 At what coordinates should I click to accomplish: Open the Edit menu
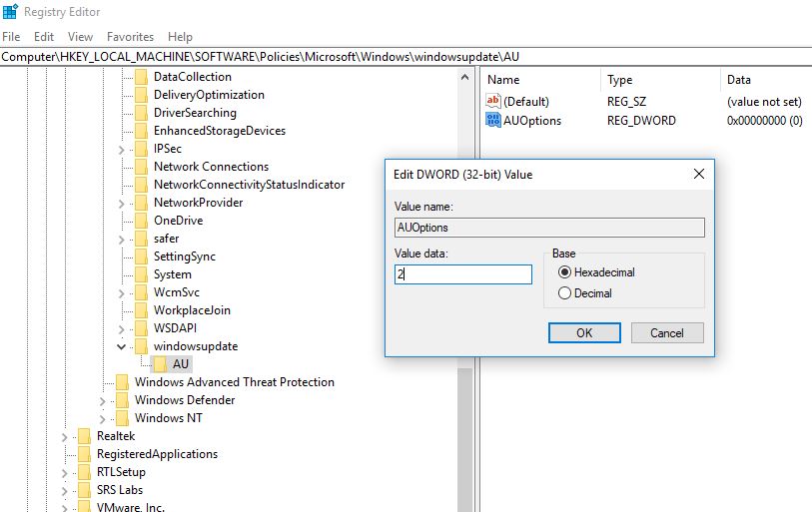(44, 37)
